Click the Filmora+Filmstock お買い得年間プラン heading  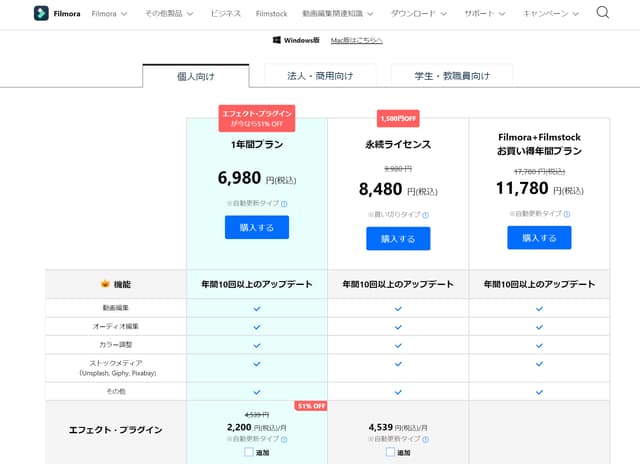(539, 144)
